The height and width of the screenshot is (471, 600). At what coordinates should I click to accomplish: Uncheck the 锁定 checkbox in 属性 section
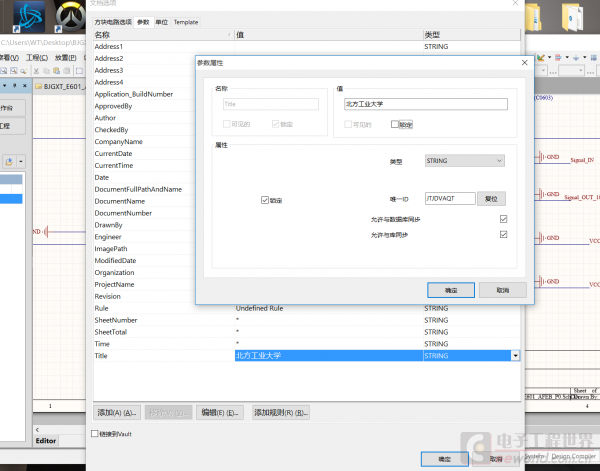click(x=265, y=200)
